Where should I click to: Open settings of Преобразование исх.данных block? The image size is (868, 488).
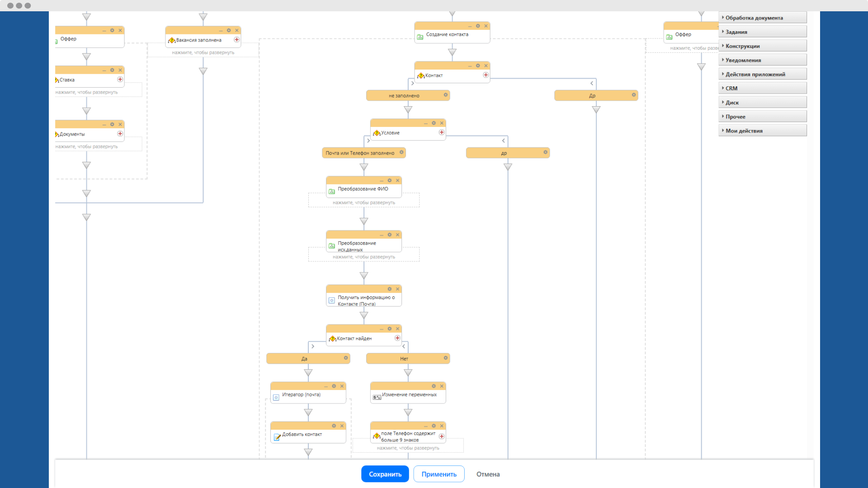click(389, 235)
